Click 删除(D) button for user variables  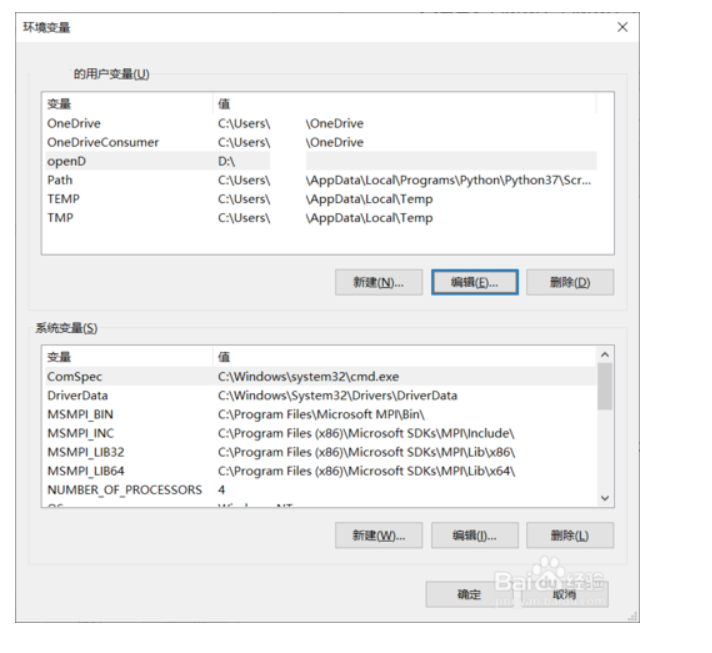pos(570,282)
